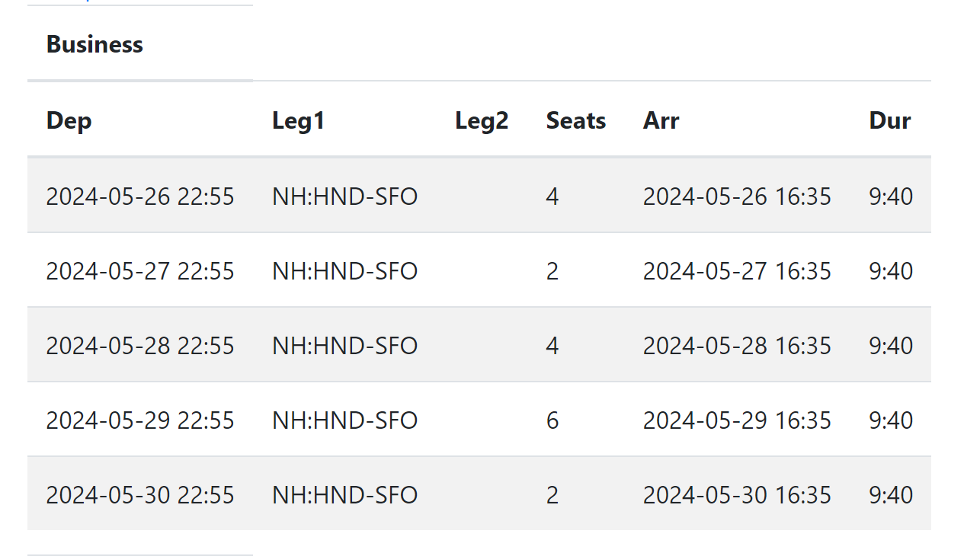Screen dimensions: 980x556
Task: Click the 9:40 duration in May 27 row
Action: (x=891, y=271)
